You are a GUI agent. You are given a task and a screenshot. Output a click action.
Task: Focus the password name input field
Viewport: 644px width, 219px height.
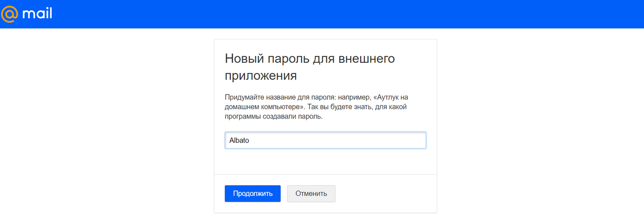pos(325,140)
